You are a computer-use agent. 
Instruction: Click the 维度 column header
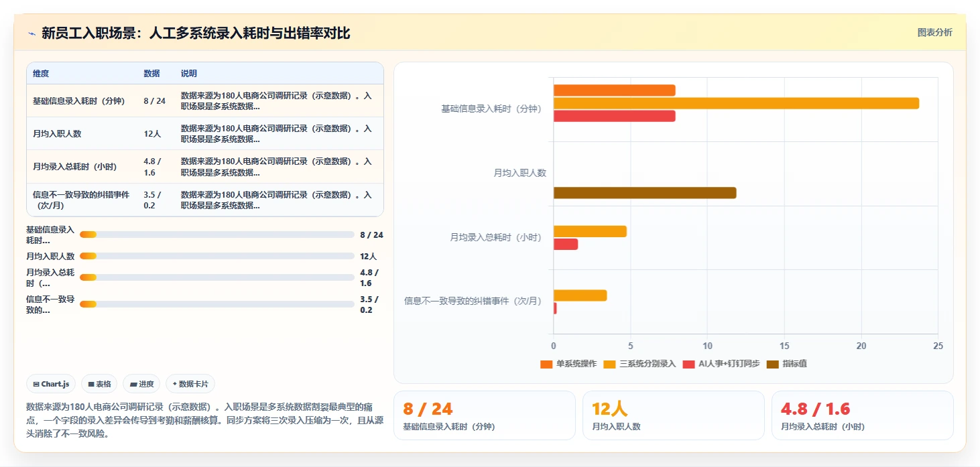click(41, 74)
